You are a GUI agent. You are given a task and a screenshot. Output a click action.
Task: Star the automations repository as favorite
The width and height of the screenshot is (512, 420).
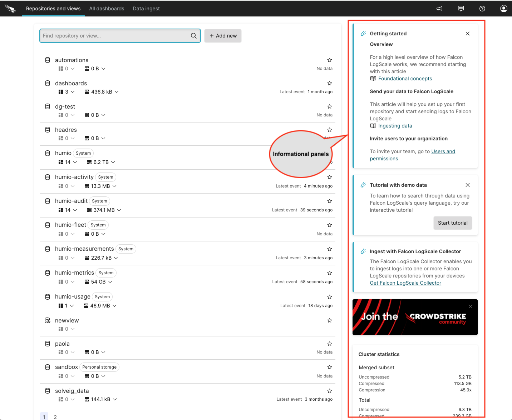click(330, 60)
